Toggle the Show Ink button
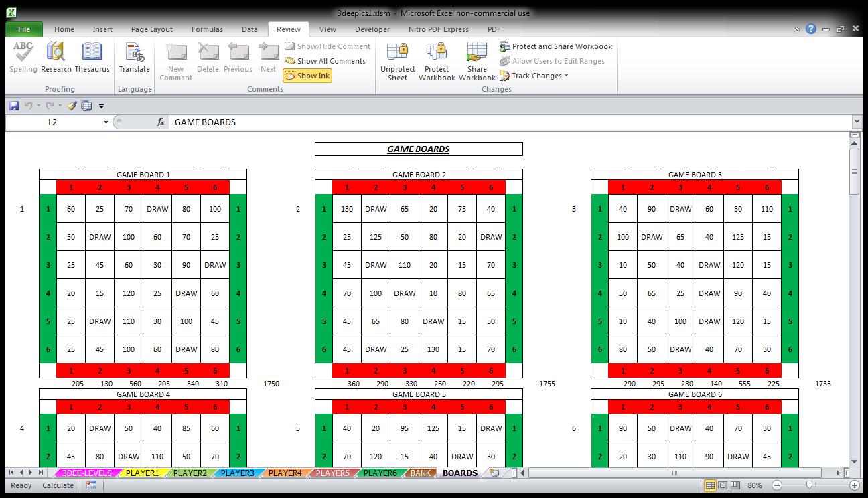The image size is (868, 498). [307, 76]
